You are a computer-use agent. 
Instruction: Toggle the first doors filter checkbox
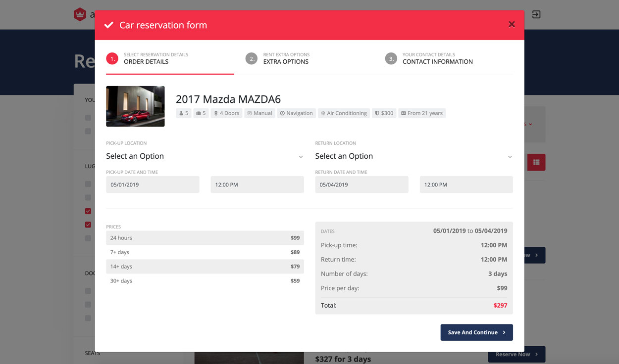click(88, 291)
